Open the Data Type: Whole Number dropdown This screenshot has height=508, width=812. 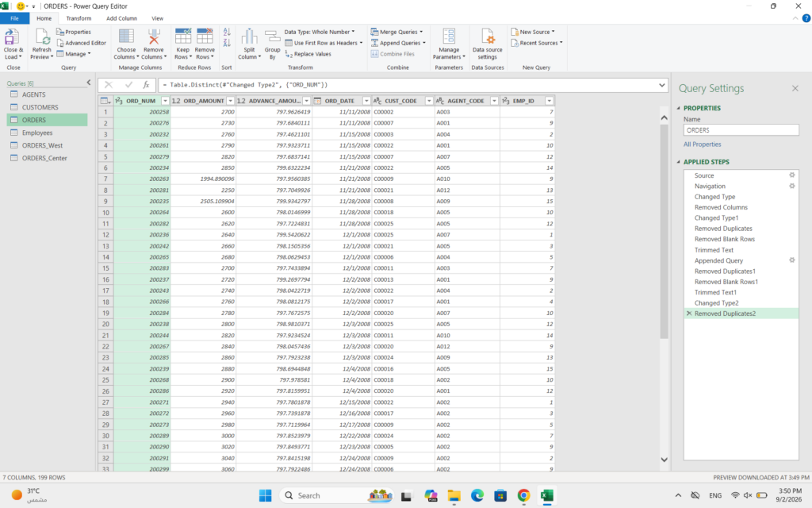(320, 32)
